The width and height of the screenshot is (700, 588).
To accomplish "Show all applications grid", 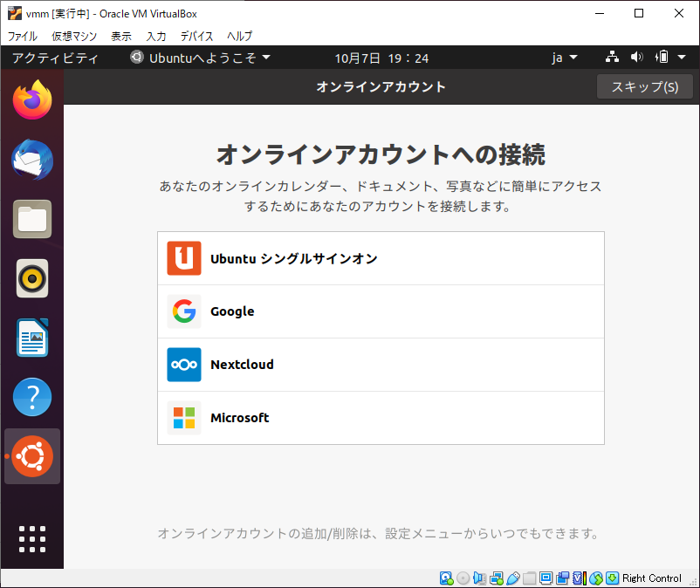I will click(x=32, y=539).
